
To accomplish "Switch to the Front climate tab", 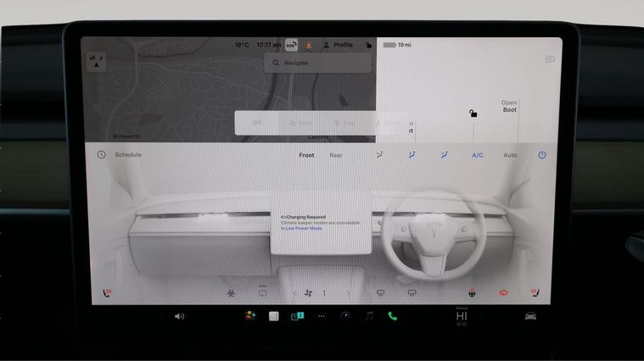I will click(306, 155).
